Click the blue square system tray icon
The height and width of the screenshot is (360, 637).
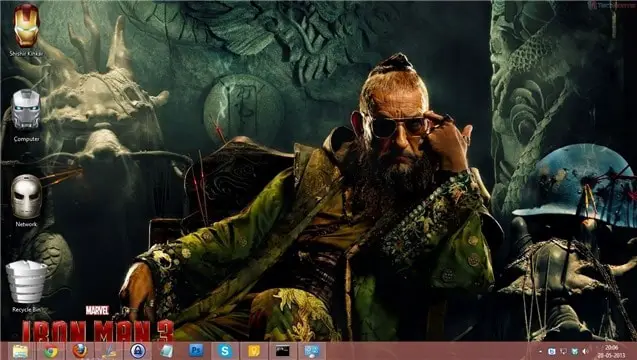pos(552,351)
